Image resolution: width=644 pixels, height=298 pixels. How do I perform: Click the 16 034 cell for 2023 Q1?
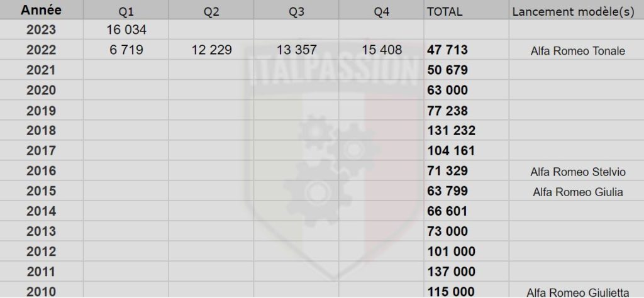(126, 30)
